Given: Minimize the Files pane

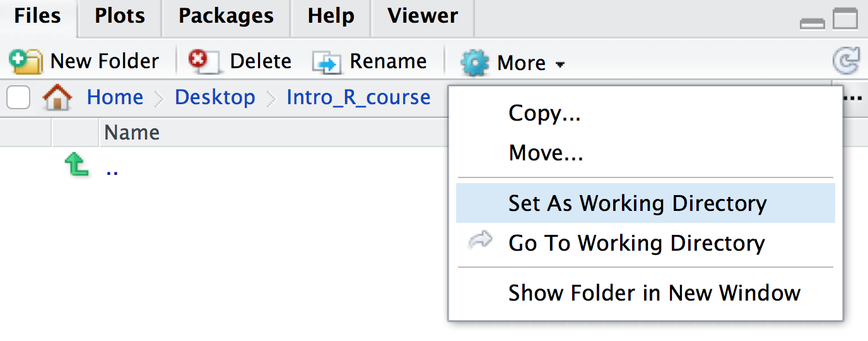Looking at the screenshot, I should coord(812,23).
